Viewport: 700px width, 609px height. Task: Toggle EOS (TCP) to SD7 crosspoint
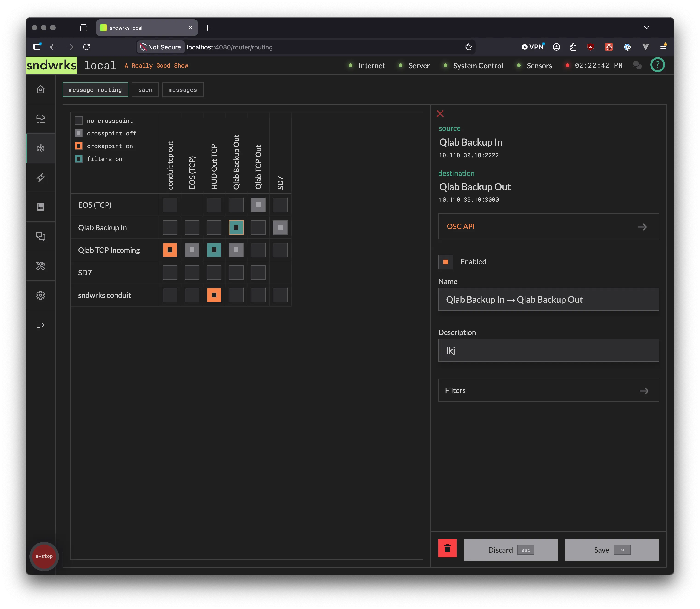[x=280, y=205]
